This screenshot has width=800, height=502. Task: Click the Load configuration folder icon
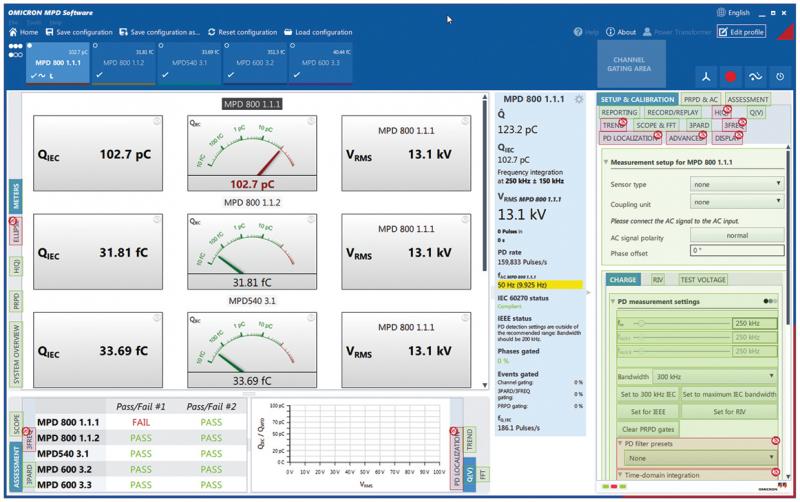288,32
